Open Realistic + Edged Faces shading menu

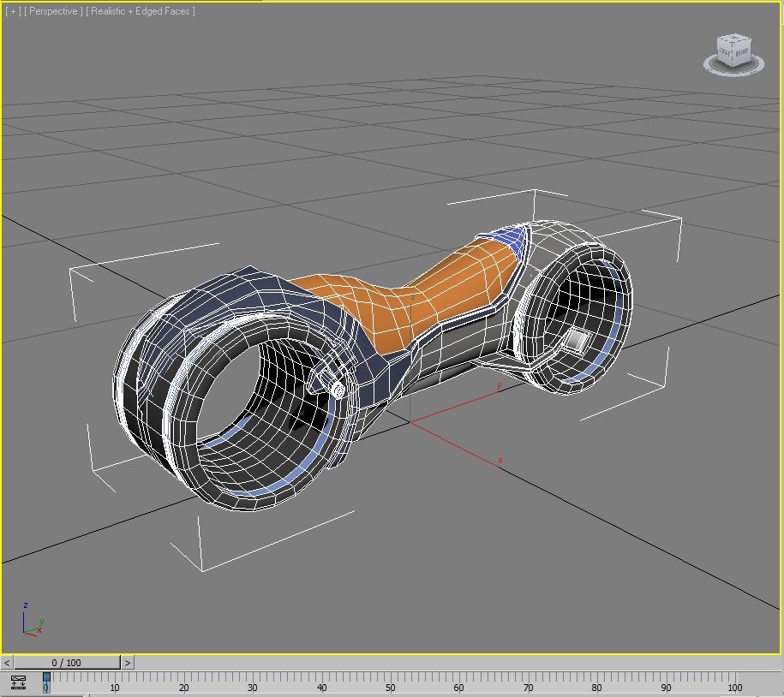[141, 11]
